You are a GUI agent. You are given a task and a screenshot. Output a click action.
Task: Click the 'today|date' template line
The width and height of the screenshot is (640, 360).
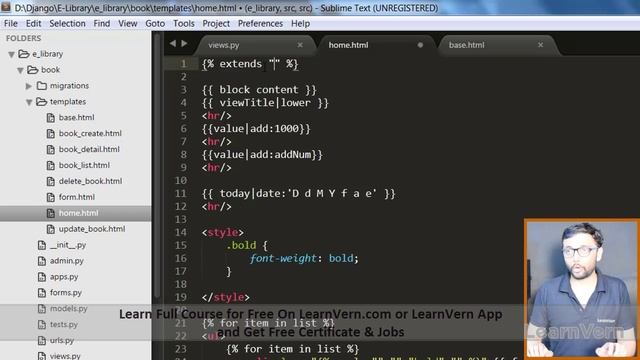click(x=298, y=193)
